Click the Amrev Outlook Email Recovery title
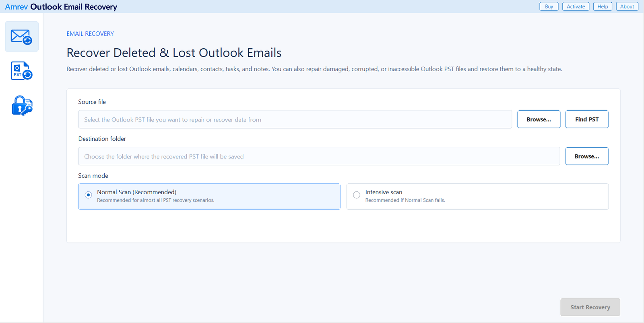This screenshot has height=323, width=644. click(x=61, y=7)
